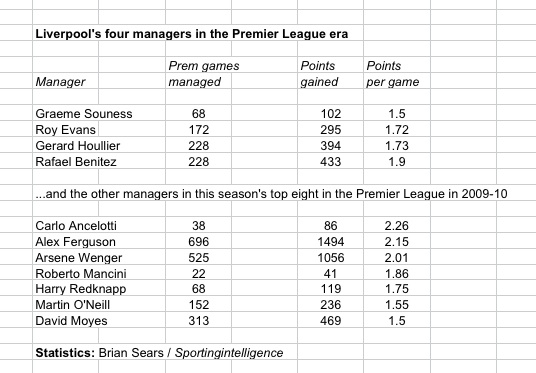Select David Moyes games value 313

199,321
